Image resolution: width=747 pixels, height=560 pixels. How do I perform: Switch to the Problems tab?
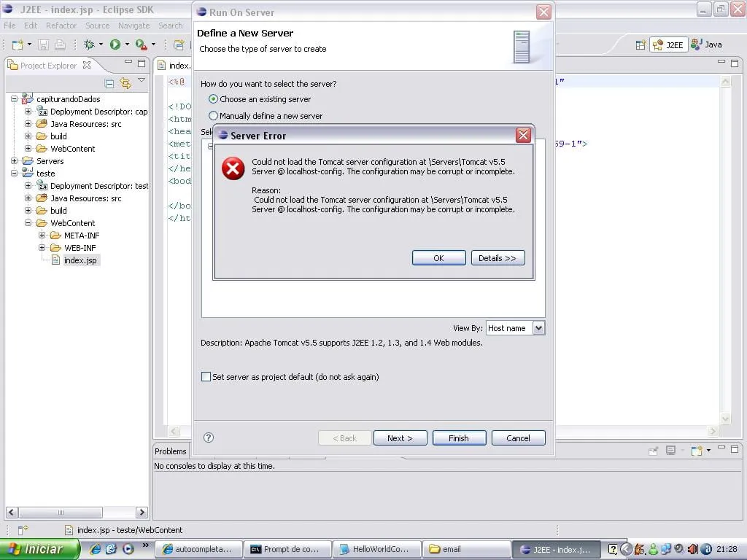(171, 451)
